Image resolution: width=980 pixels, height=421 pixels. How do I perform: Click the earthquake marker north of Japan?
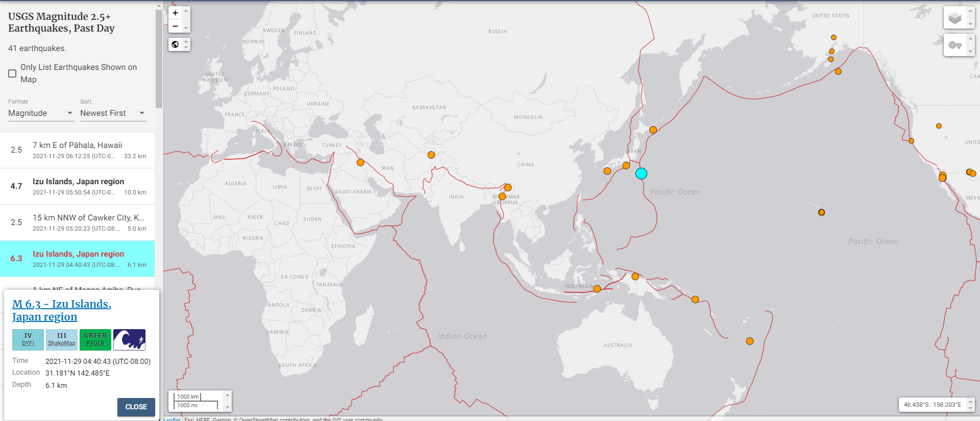(653, 130)
